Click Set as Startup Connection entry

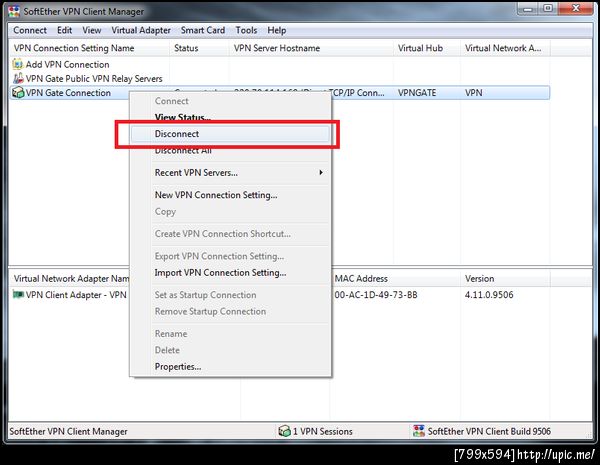(230, 295)
